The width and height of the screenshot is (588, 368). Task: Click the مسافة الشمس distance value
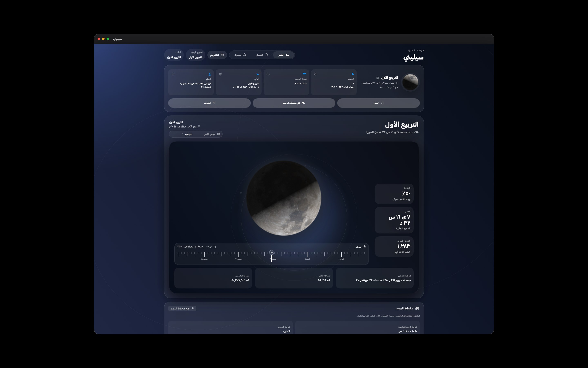240,280
